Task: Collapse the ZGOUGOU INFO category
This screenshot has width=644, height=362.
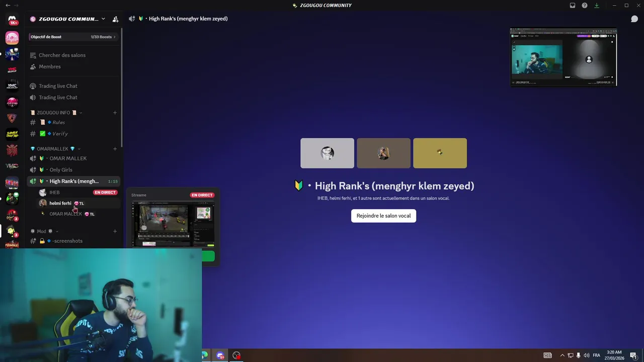Action: tap(56, 113)
